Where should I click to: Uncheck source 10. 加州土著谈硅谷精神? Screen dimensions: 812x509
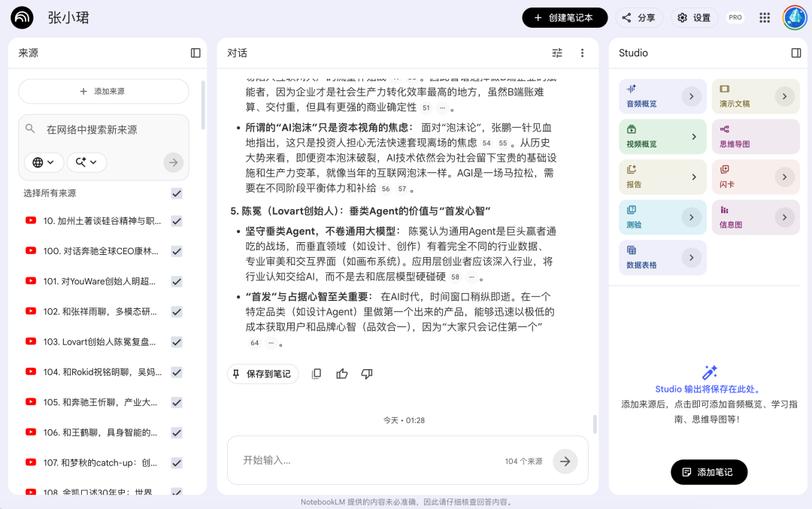177,221
